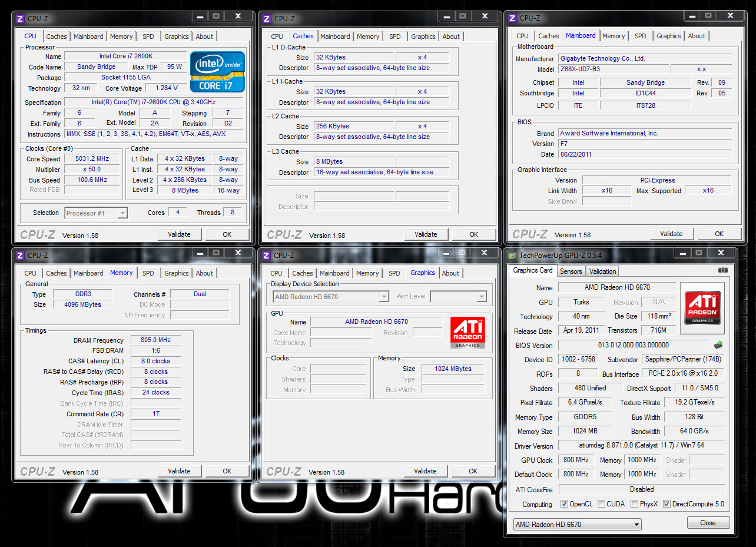Screen dimensions: 756x547
Task: Click OK in the Mainboard window
Action: pyautogui.click(x=719, y=234)
